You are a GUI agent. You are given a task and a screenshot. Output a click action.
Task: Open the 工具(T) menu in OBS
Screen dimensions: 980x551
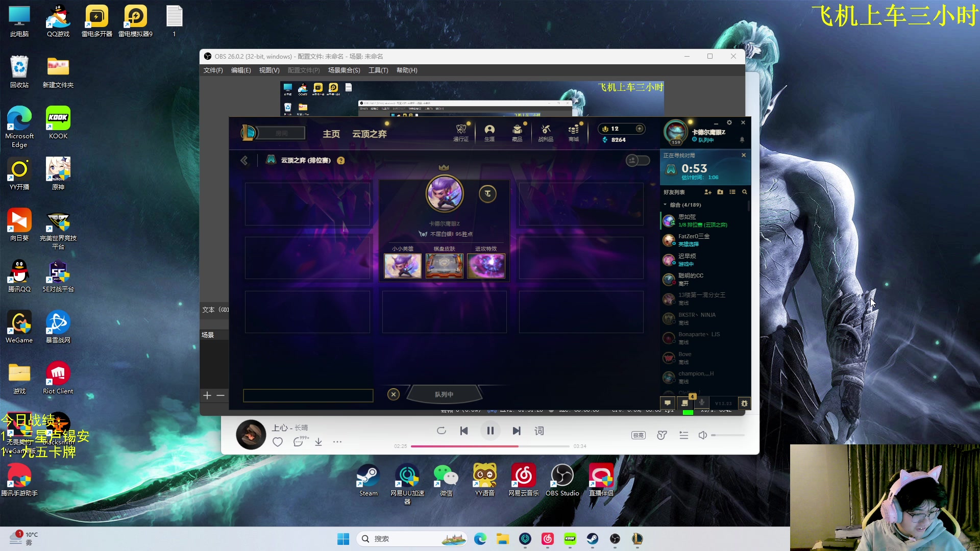378,70
